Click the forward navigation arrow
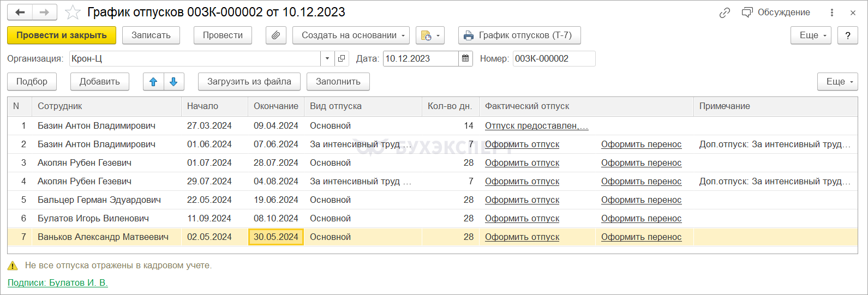868x295 pixels. tap(45, 12)
